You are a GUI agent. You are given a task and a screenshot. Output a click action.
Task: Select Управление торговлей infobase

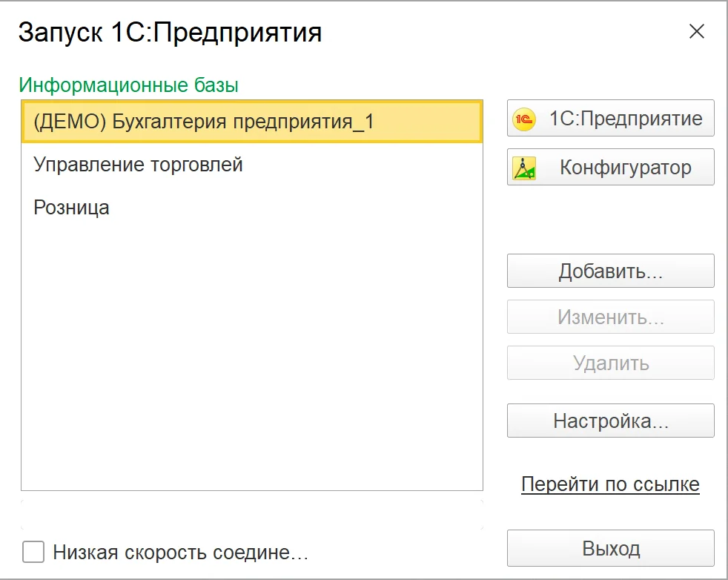point(252,165)
